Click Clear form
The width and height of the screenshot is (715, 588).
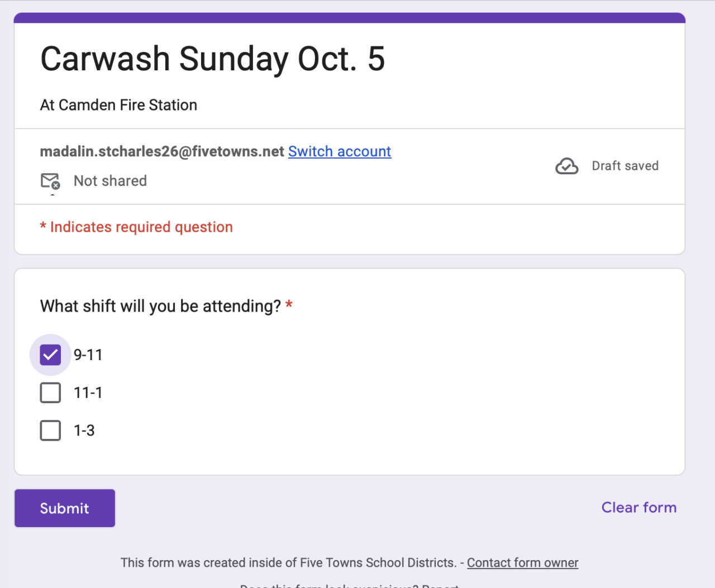(x=638, y=508)
